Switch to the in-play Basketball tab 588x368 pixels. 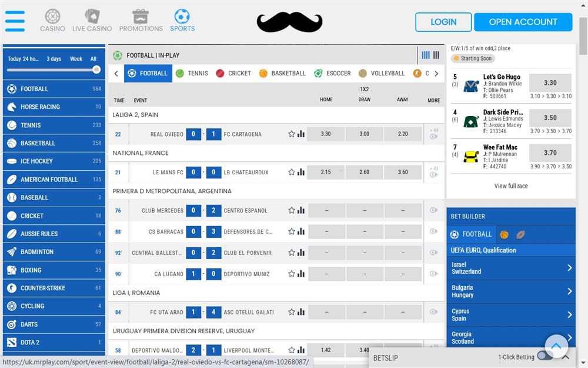(282, 73)
